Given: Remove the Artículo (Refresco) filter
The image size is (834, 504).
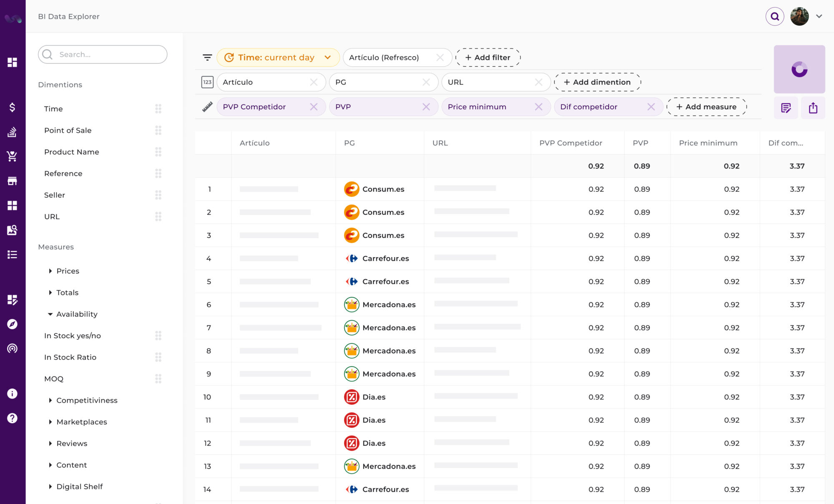Looking at the screenshot, I should pyautogui.click(x=440, y=58).
